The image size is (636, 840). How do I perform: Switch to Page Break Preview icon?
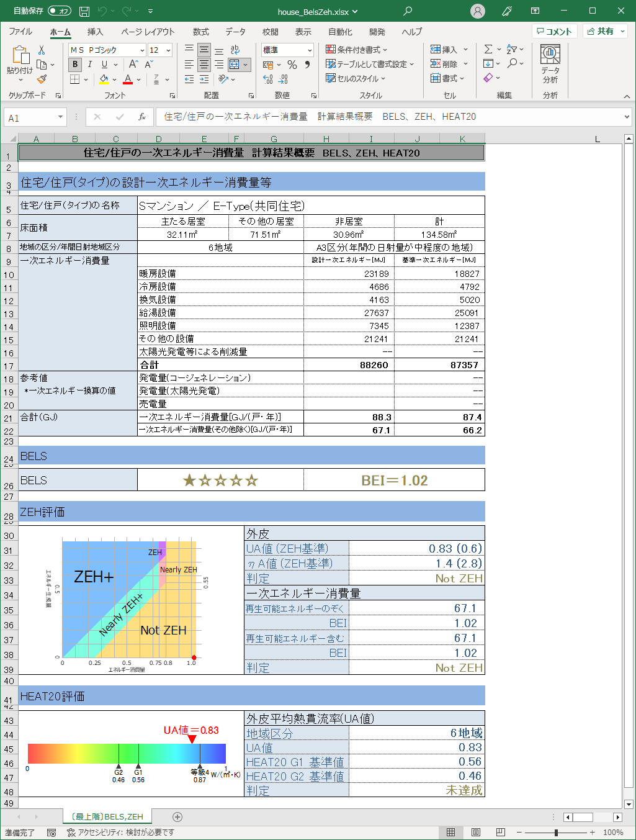(500, 833)
